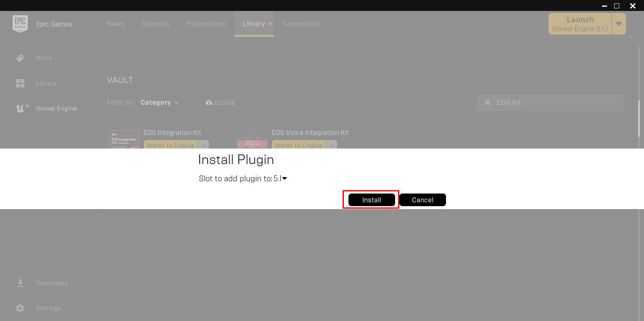Click the Epic Games shield logo
644x321 pixels.
click(x=20, y=24)
